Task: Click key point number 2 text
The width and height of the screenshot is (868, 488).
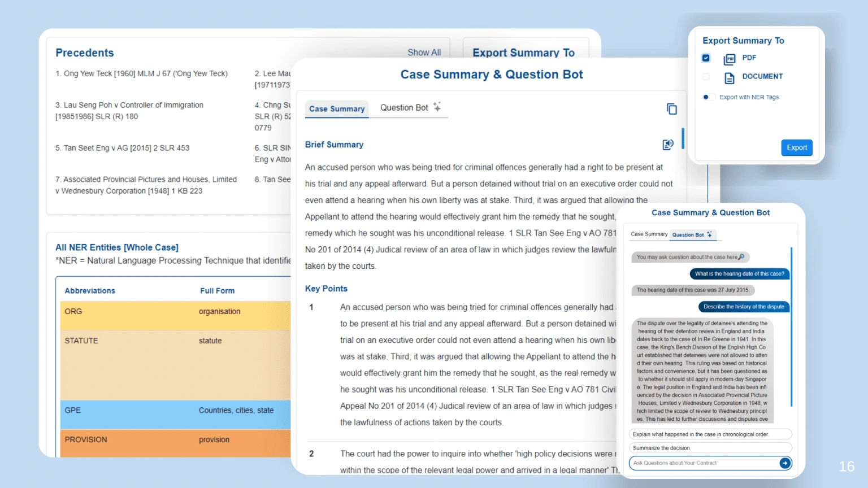Action: point(479,461)
